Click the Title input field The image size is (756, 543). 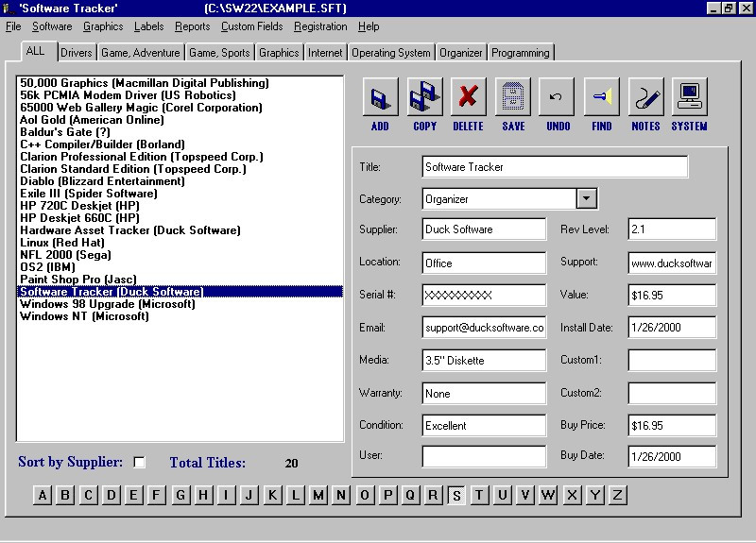click(555, 167)
